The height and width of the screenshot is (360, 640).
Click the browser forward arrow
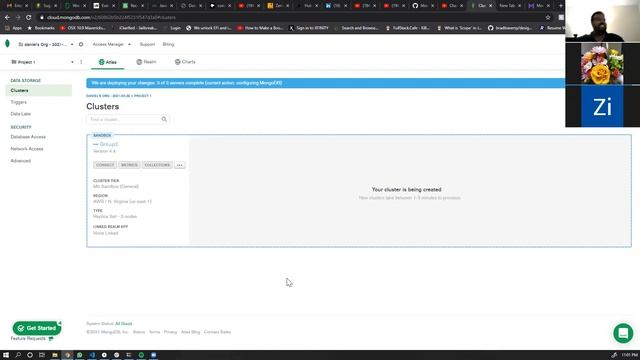click(18, 18)
